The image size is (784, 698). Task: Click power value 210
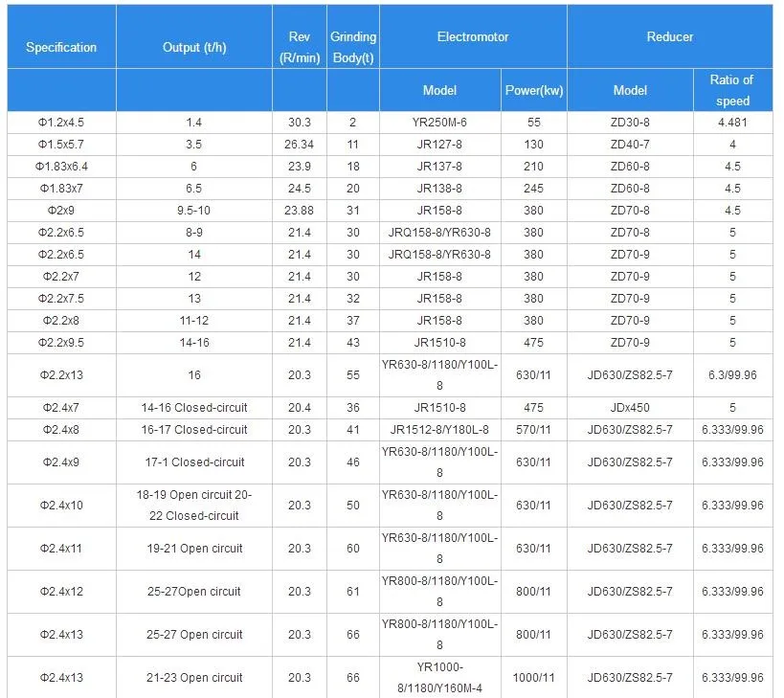533,167
